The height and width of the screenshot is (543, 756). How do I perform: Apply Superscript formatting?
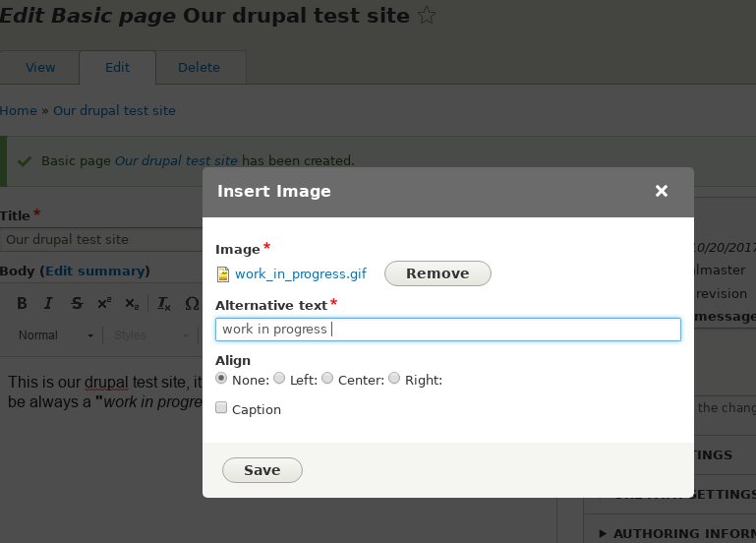[104, 303]
